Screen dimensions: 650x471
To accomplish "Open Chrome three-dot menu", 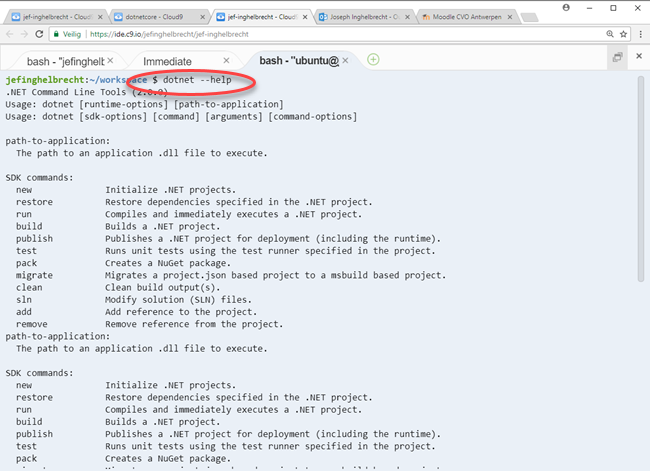I will 639,33.
